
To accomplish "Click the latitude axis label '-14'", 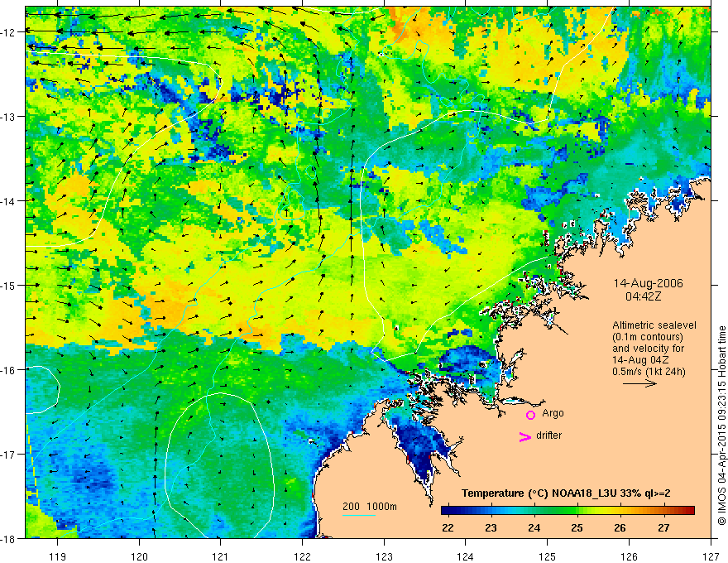I will pos(9,201).
